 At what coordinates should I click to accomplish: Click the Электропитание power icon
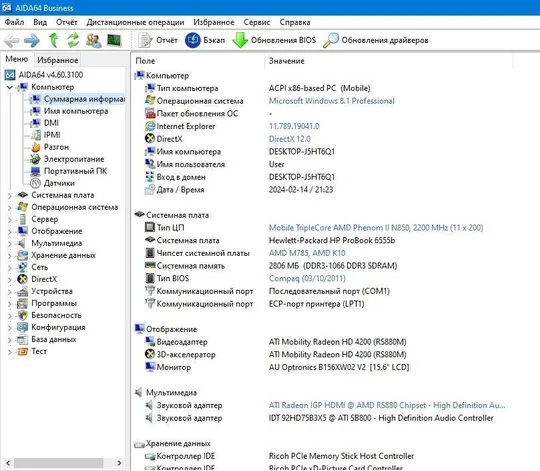[x=35, y=159]
